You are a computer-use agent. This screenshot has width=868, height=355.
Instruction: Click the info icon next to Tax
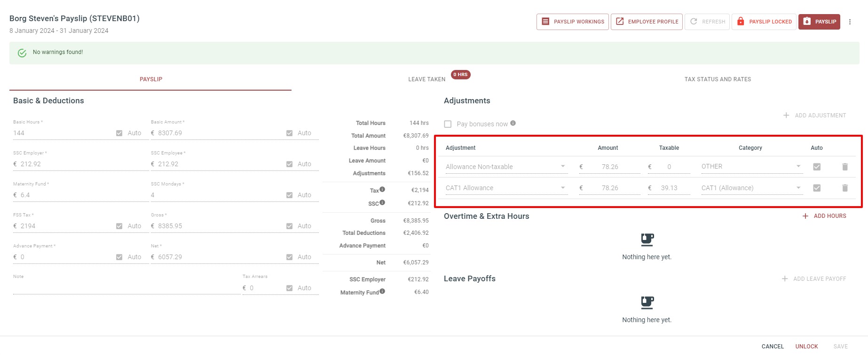coord(382,189)
